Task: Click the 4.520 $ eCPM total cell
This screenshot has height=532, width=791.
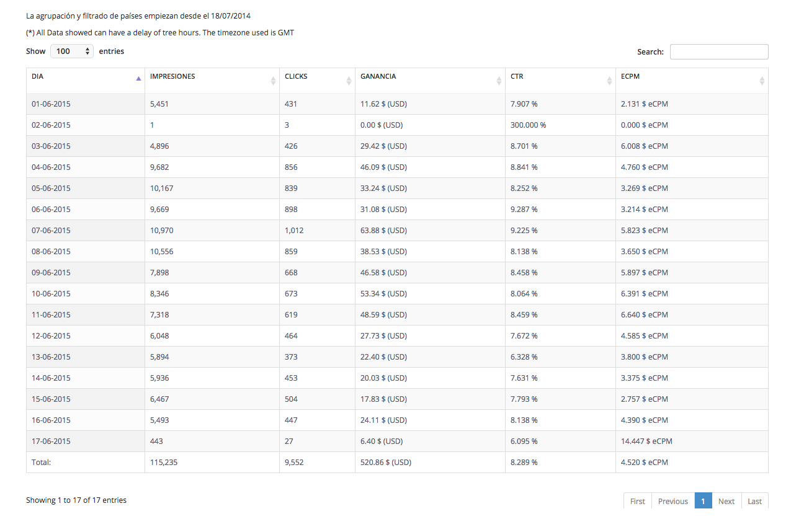Action: coord(692,463)
